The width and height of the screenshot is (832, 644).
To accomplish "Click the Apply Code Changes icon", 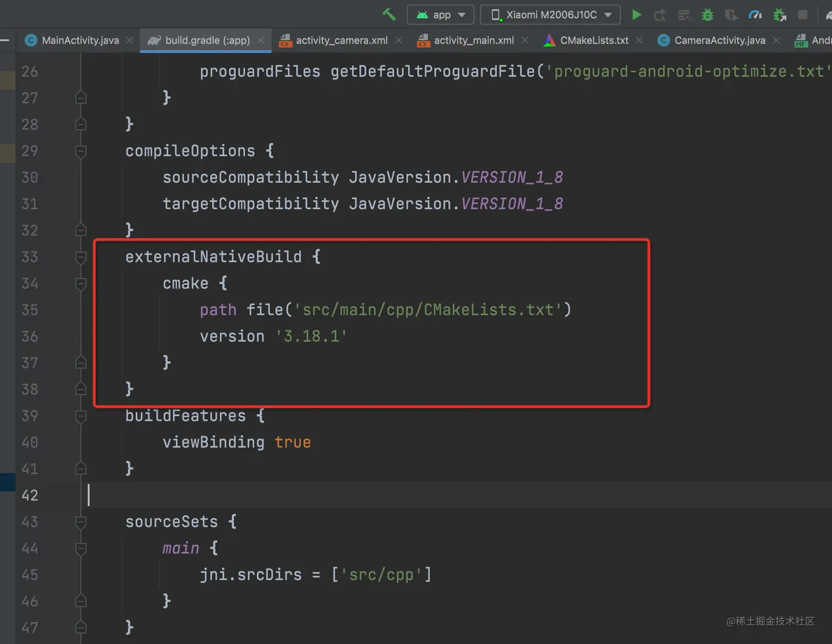I will tap(684, 15).
